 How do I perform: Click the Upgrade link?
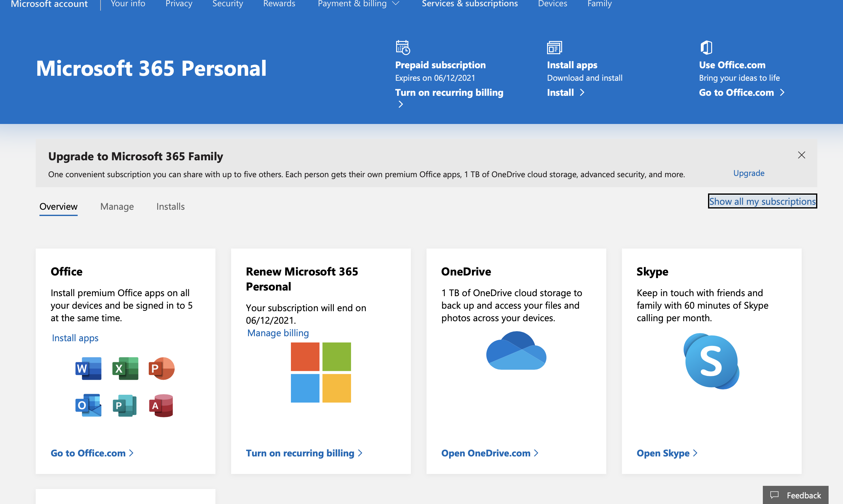(749, 173)
